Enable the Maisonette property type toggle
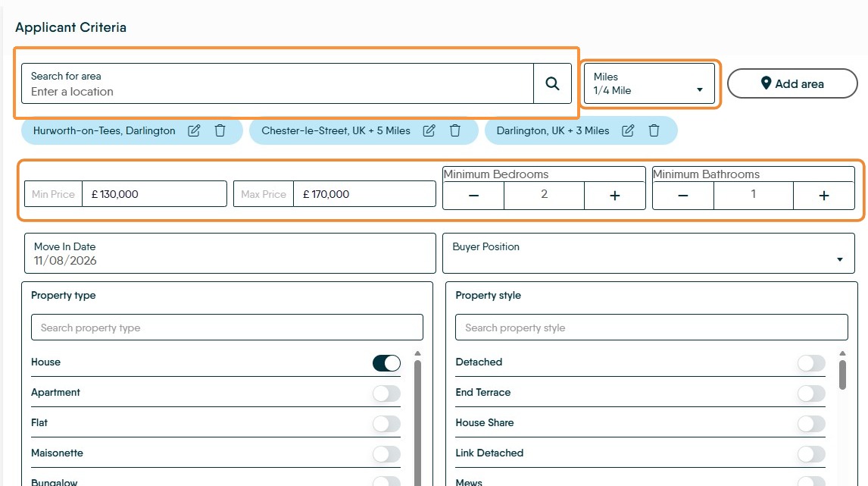Viewport: 868px width, 486px height. pos(386,454)
